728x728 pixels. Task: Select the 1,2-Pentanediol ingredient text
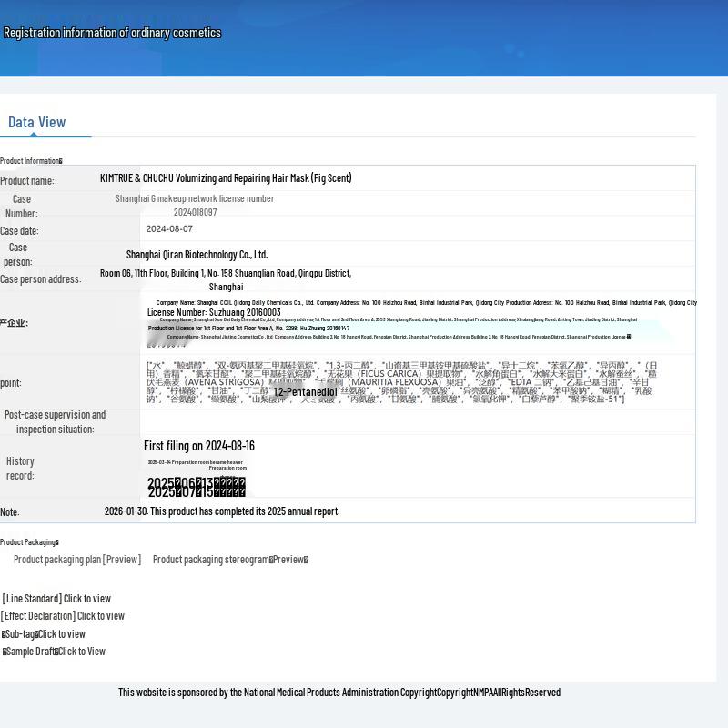(305, 392)
